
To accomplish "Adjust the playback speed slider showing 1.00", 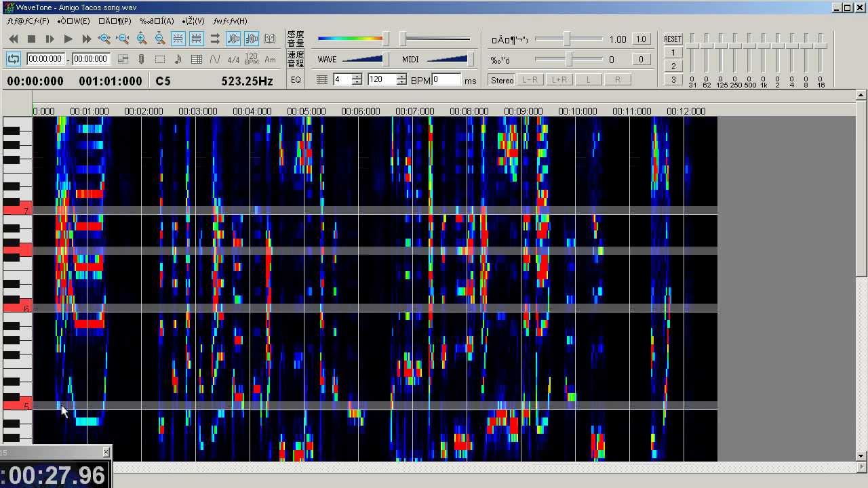I will (568, 39).
